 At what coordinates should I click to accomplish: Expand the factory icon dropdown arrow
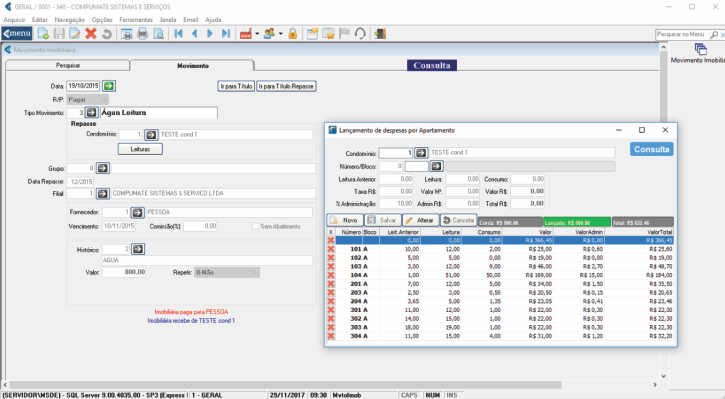[257, 34]
